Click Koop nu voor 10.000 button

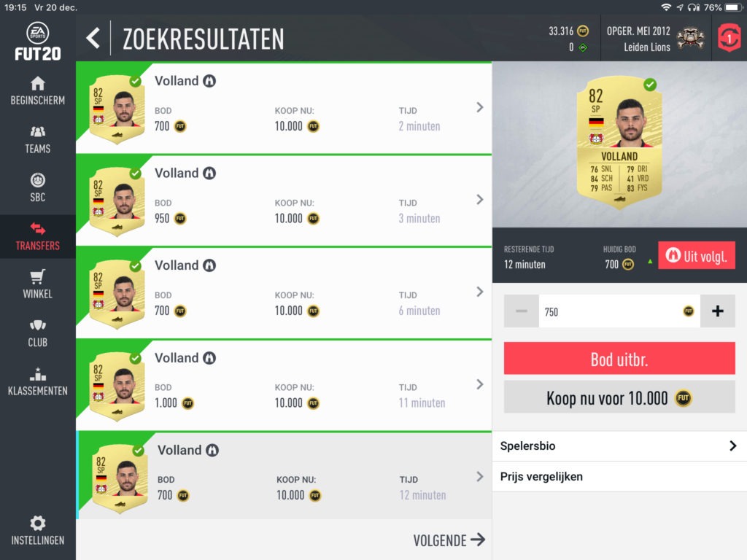pos(619,397)
